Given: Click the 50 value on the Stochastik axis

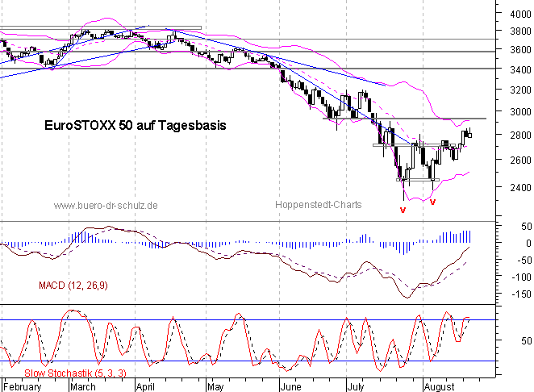Looking at the screenshot, I should (527, 341).
